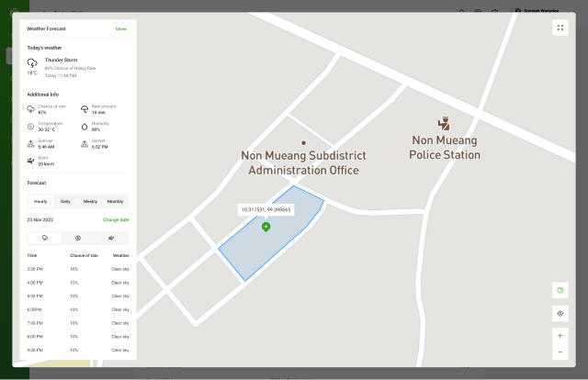Click the Chance of rain cloud icon
The height and width of the screenshot is (380, 588).
click(x=30, y=109)
